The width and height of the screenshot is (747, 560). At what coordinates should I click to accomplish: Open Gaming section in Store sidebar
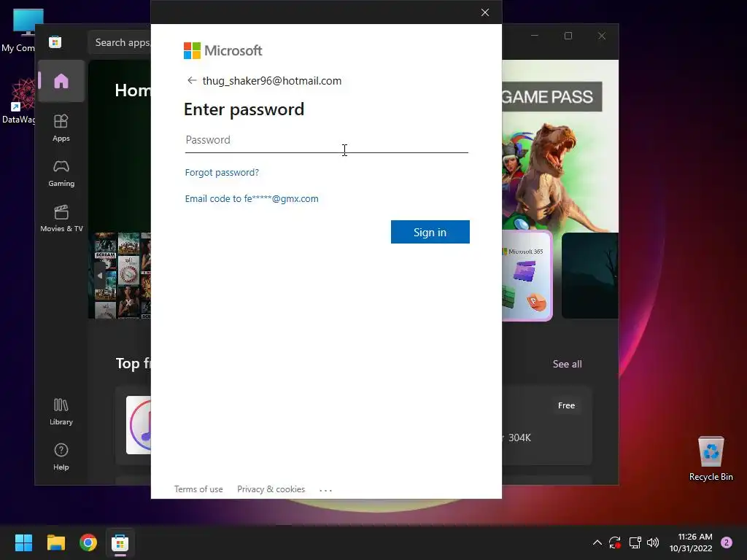pyautogui.click(x=61, y=174)
